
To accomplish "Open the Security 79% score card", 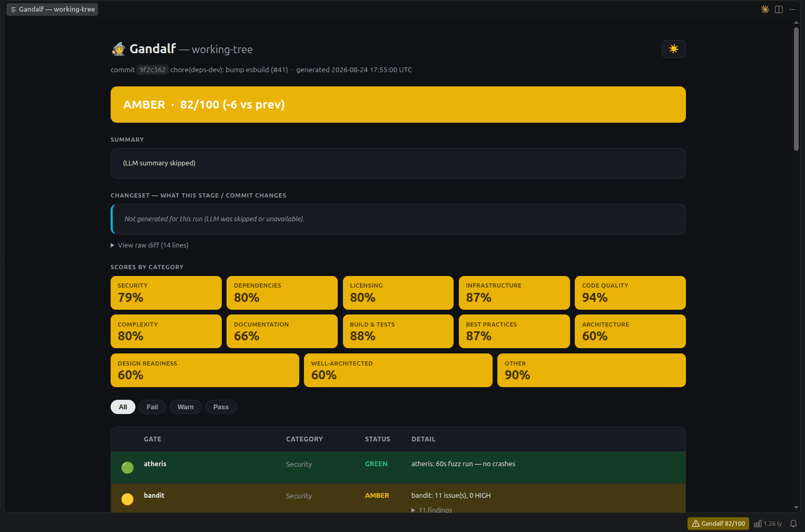I will point(166,293).
